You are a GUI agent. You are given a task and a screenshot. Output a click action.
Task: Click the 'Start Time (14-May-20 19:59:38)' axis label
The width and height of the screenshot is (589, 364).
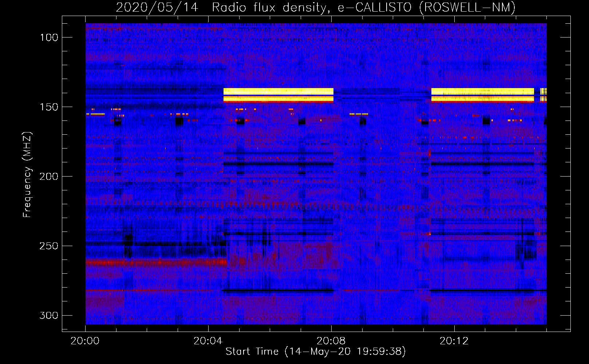pos(316,352)
